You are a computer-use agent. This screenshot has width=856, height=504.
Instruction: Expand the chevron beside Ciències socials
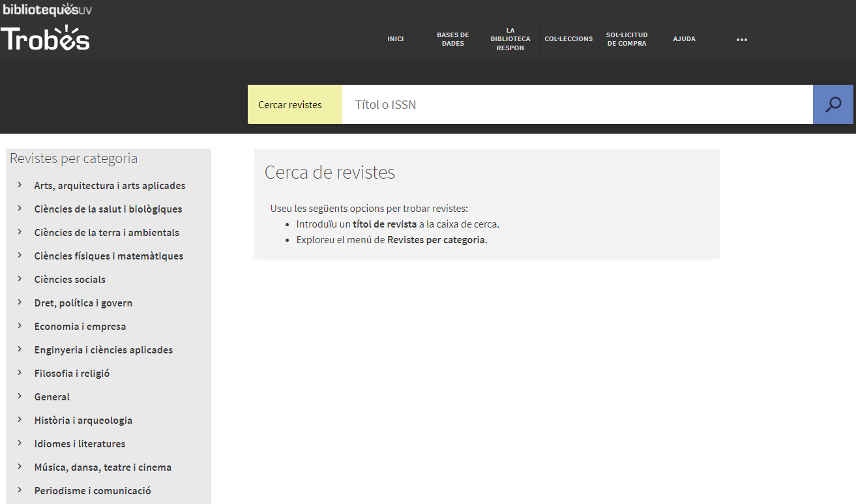click(x=20, y=279)
